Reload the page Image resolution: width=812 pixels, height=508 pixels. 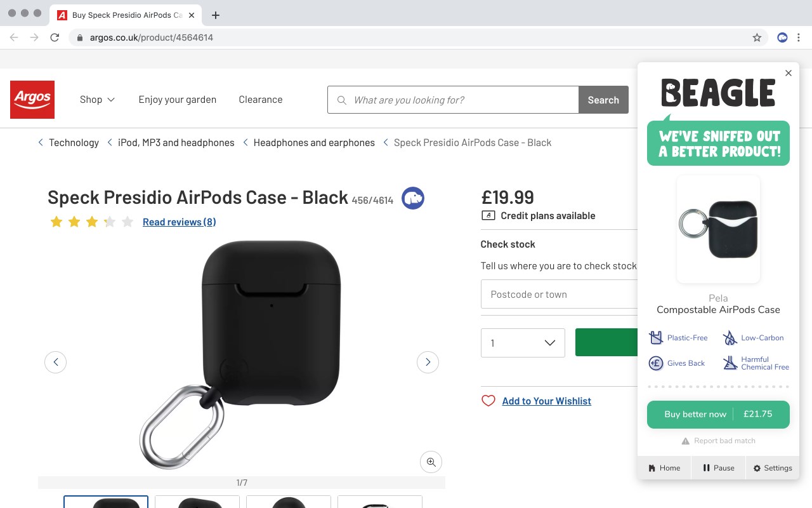[55, 37]
